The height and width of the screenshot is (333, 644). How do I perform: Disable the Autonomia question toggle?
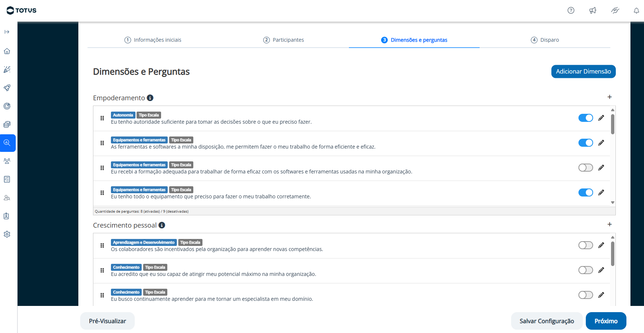585,118
